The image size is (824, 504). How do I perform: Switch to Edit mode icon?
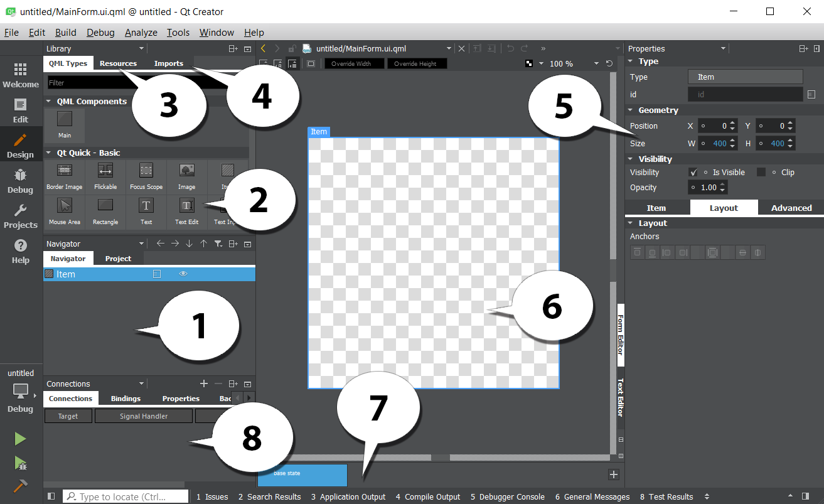(21, 110)
